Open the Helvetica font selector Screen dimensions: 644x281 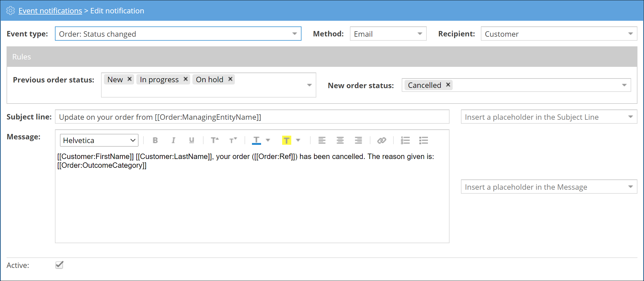[99, 140]
